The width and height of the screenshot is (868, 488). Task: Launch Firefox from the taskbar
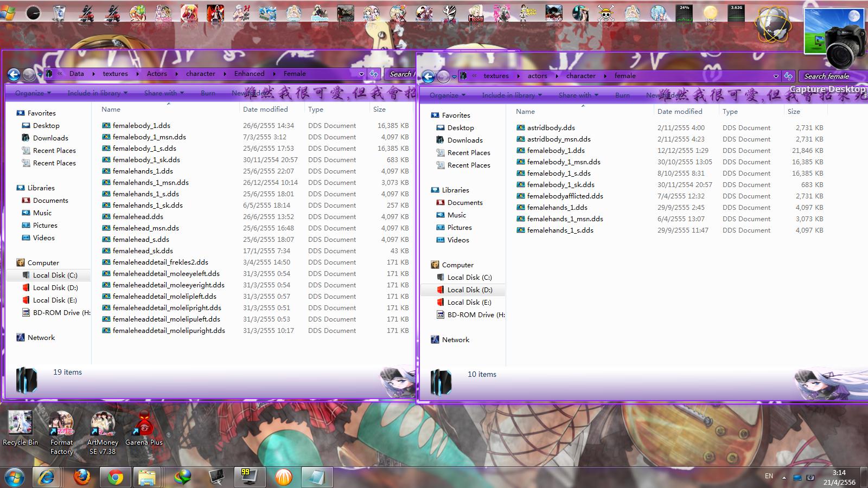[82, 477]
